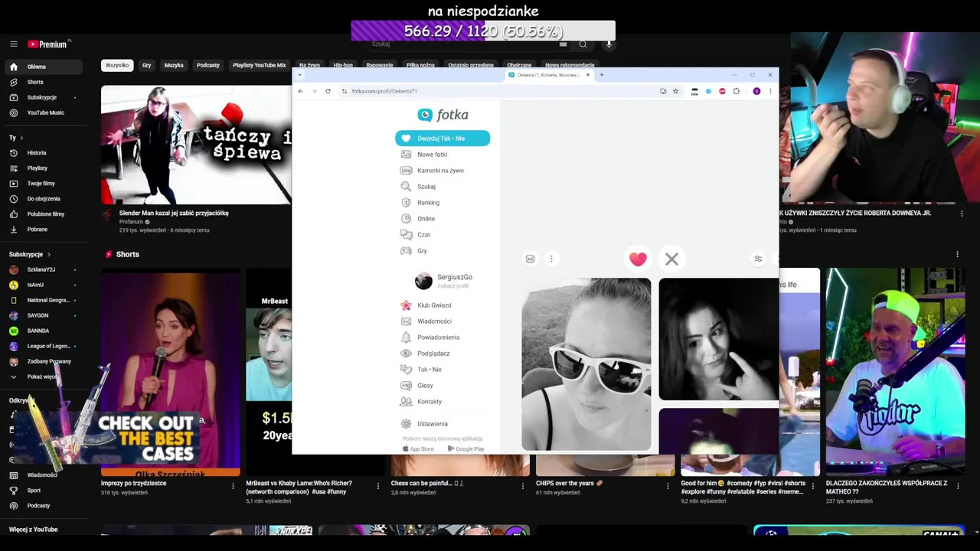The height and width of the screenshot is (551, 980).
Task: Click the Google Play download badge
Action: point(465,449)
